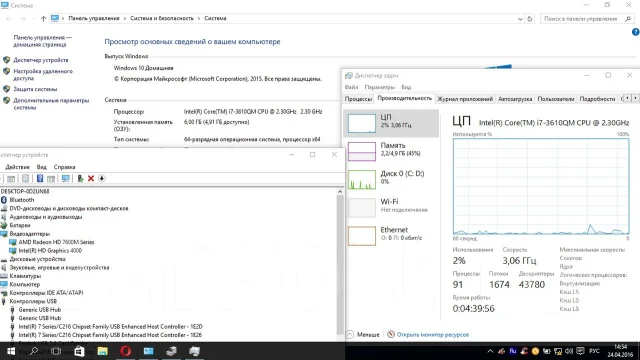Select AMD Radeon HD 7600M Series device

[x=56, y=242]
